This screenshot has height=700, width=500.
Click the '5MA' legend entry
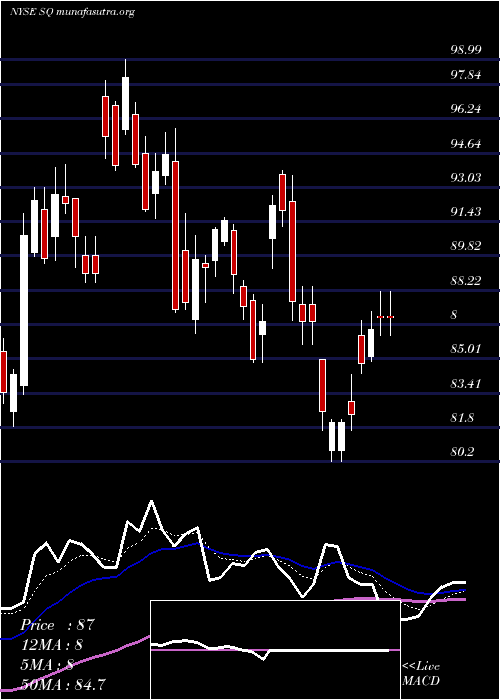[x=47, y=665]
